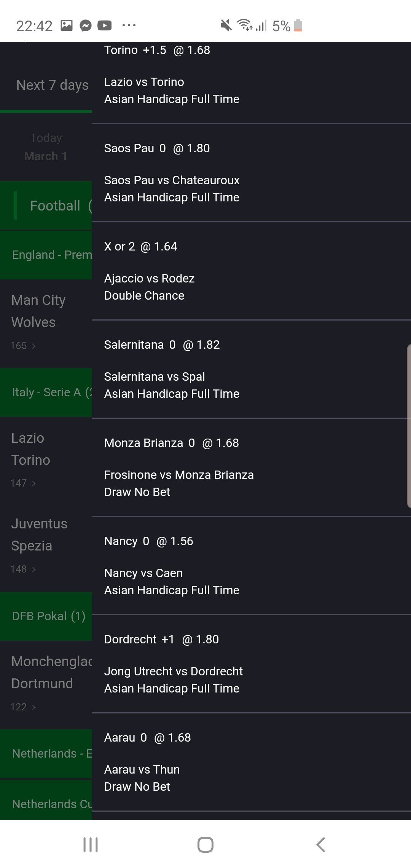Expand the 148 markets chevron for Juventus
411x868 pixels.
click(33, 570)
